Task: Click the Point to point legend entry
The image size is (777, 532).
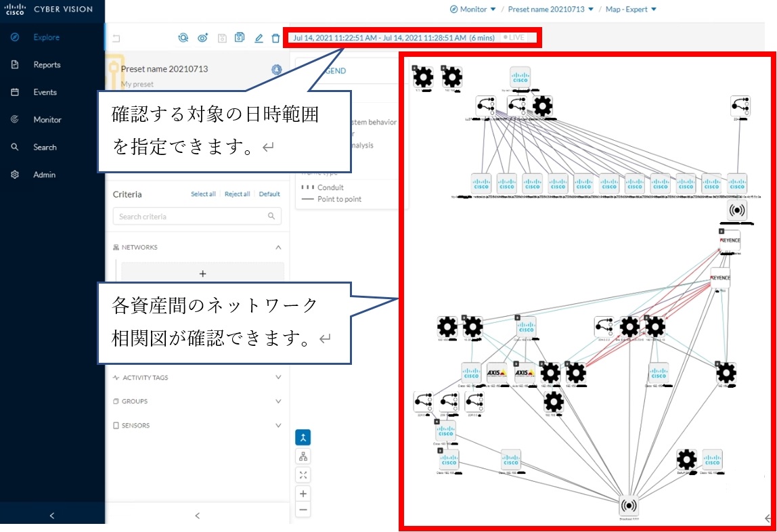Action: click(x=332, y=199)
